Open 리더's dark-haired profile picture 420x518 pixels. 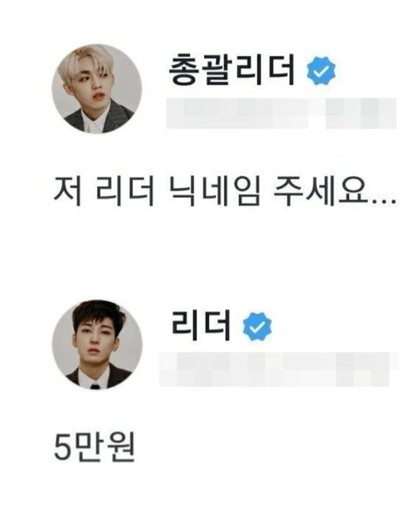click(97, 345)
